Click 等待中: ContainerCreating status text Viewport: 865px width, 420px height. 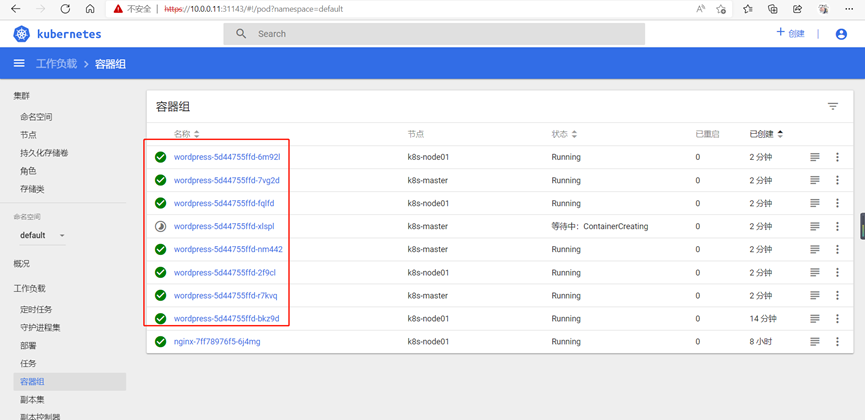[x=600, y=226]
